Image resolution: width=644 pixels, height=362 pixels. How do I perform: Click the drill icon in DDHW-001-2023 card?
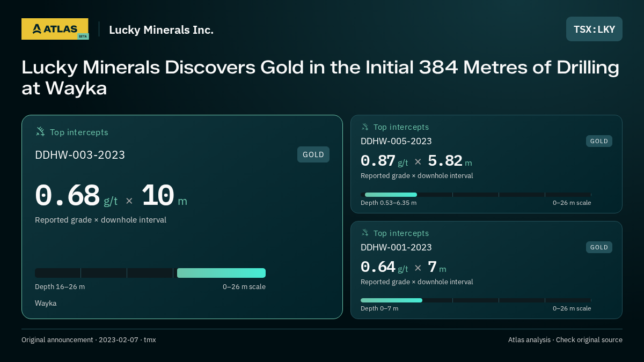click(x=365, y=233)
